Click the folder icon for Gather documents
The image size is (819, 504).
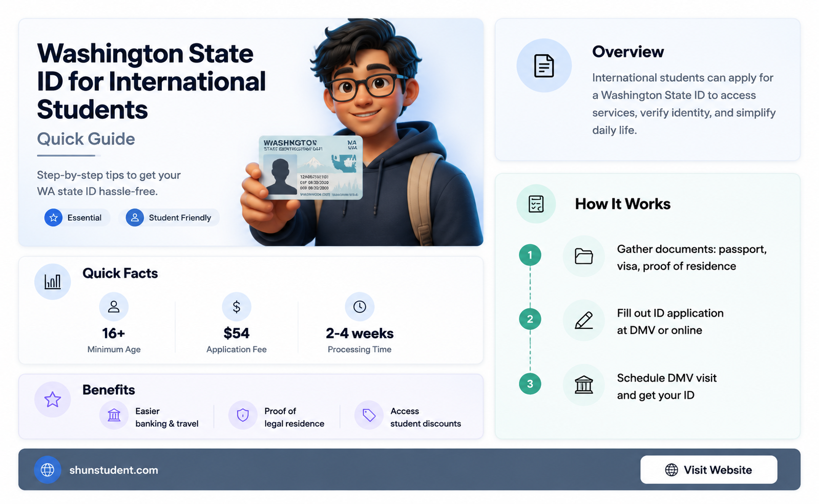(584, 256)
